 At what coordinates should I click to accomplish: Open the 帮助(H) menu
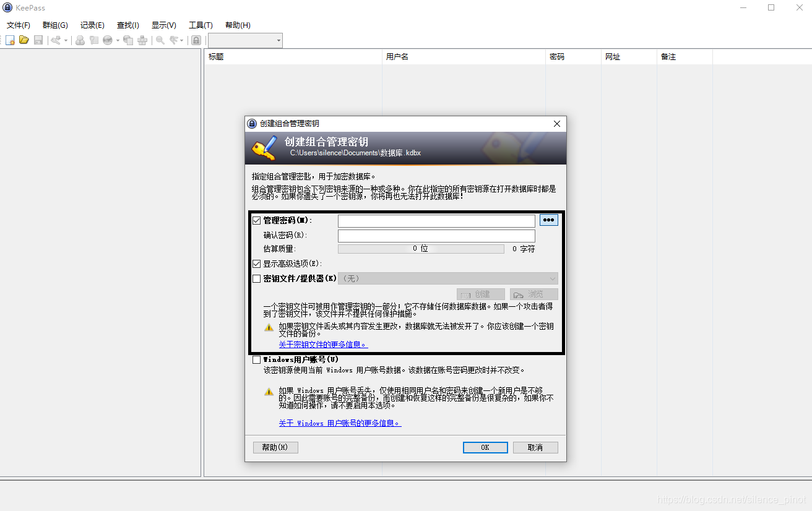click(x=238, y=25)
